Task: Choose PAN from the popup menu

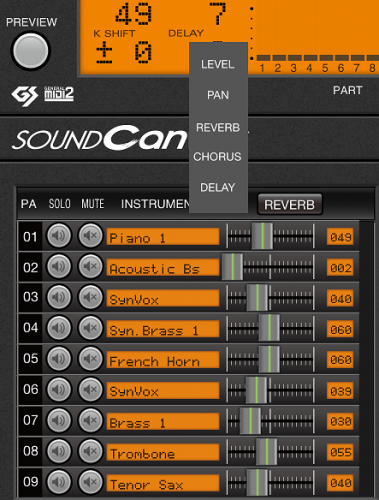Action: [218, 95]
